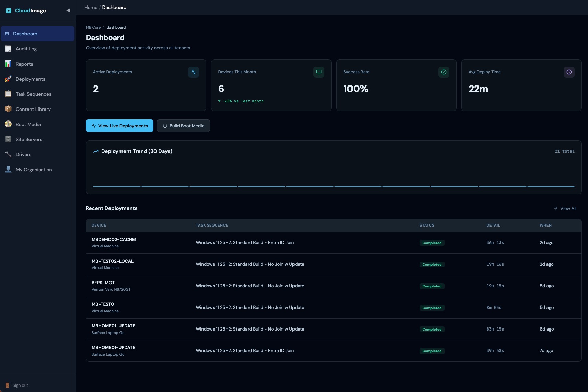Navigate to Deployments in the sidebar
Viewport: 588px width, 392px height.
pyautogui.click(x=37, y=79)
